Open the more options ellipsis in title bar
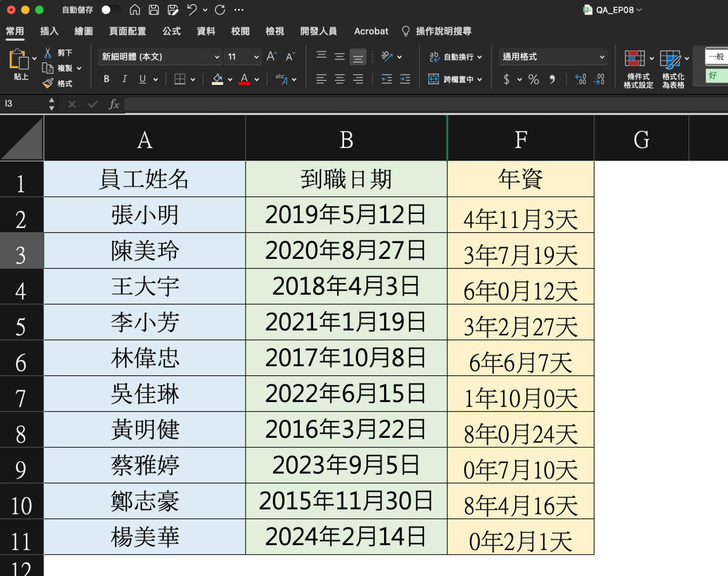 pos(239,10)
